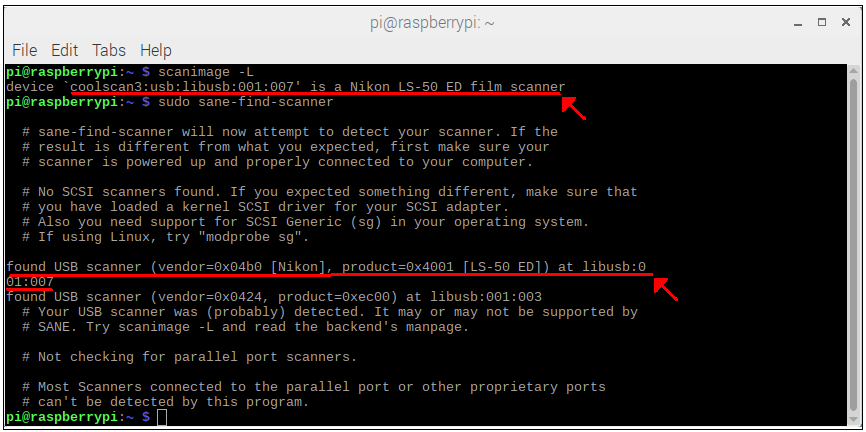866x432 pixels.
Task: Click the vertical scrollbar thumb
Action: (854, 250)
